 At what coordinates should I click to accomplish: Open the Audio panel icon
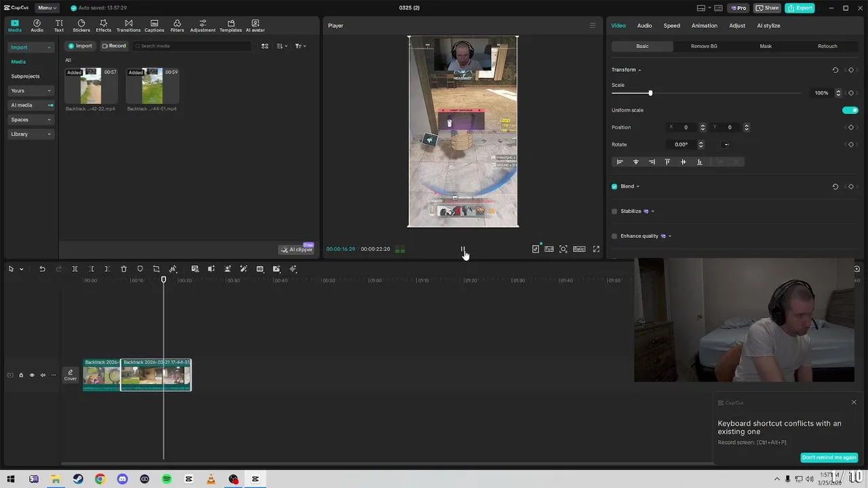(37, 26)
